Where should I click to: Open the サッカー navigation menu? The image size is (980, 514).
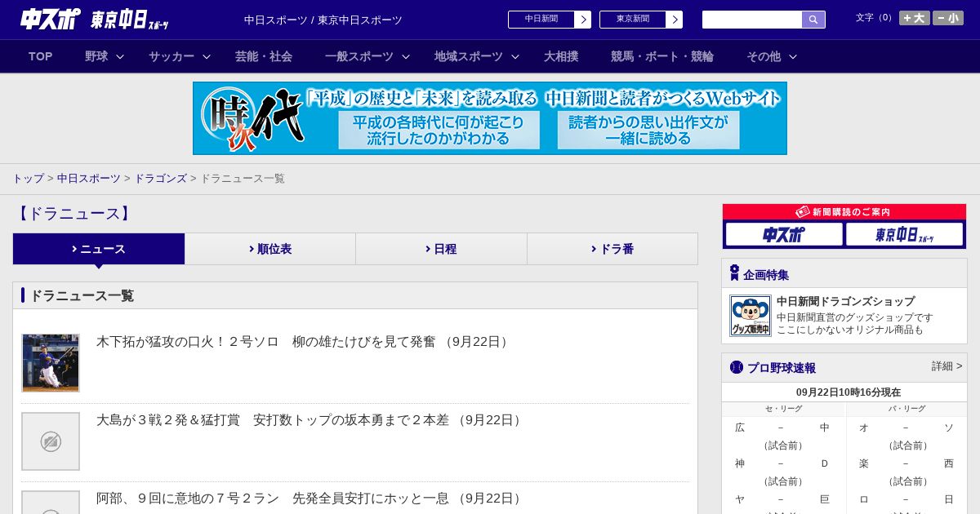coord(171,56)
